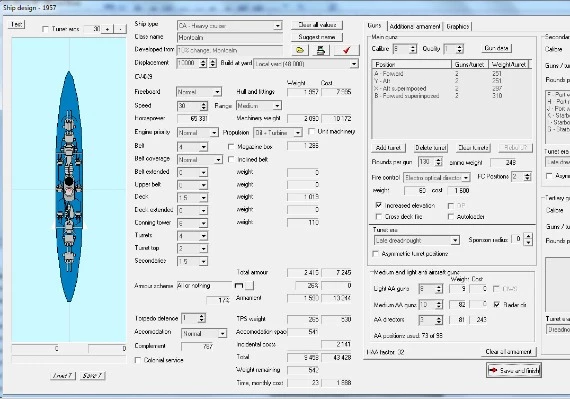The width and height of the screenshot is (570, 399).
Task: Open the Build at yard dropdown
Action: pos(354,64)
